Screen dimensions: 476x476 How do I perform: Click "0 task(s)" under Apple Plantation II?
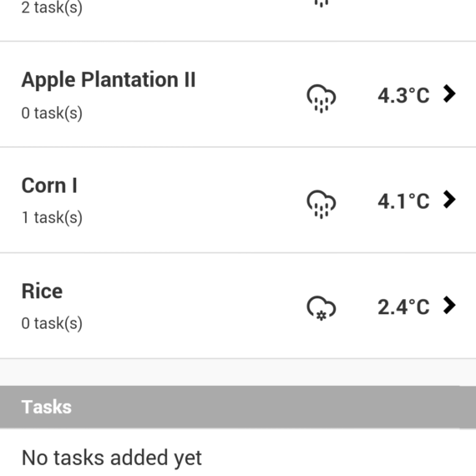(52, 113)
